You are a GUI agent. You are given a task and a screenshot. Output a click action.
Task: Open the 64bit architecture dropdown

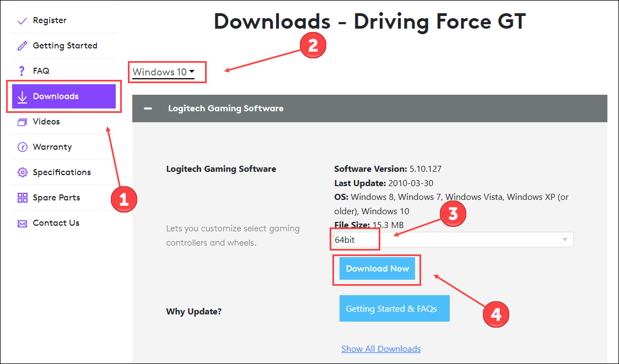[454, 240]
